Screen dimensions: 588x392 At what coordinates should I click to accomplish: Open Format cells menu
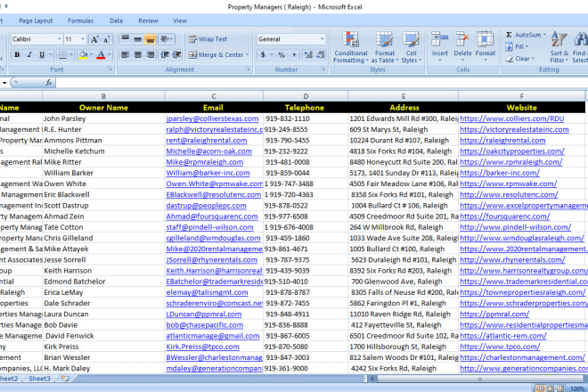click(486, 46)
